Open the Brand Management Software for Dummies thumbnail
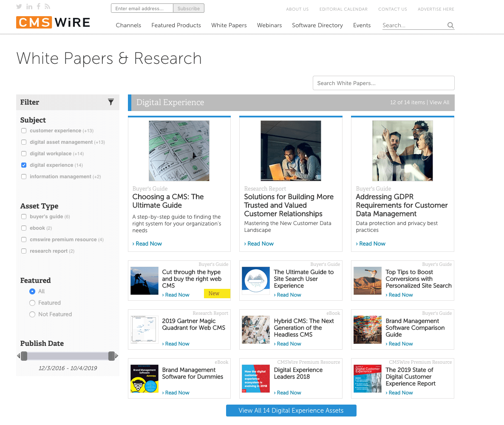Viewport: 504px width, 425px height. tap(144, 379)
